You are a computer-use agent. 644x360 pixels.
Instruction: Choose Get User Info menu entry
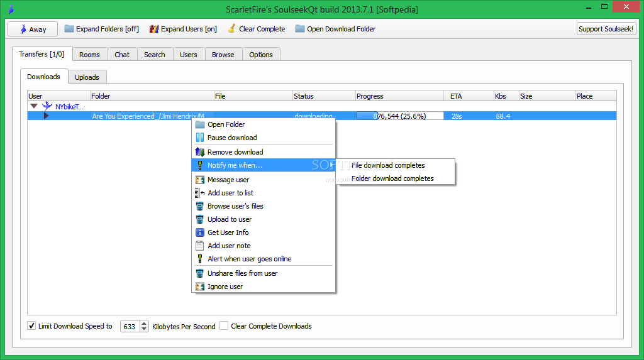pos(264,232)
